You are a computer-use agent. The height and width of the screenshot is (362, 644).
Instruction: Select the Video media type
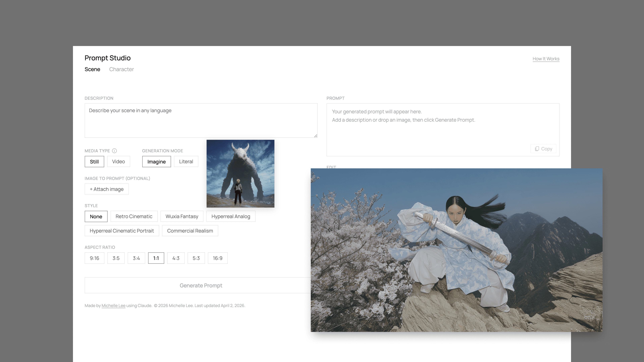[x=119, y=162]
